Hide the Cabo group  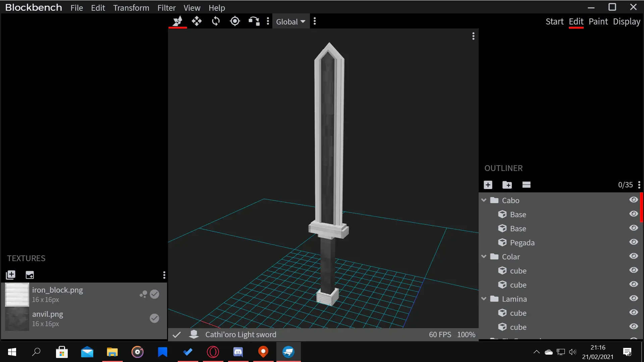pyautogui.click(x=633, y=200)
